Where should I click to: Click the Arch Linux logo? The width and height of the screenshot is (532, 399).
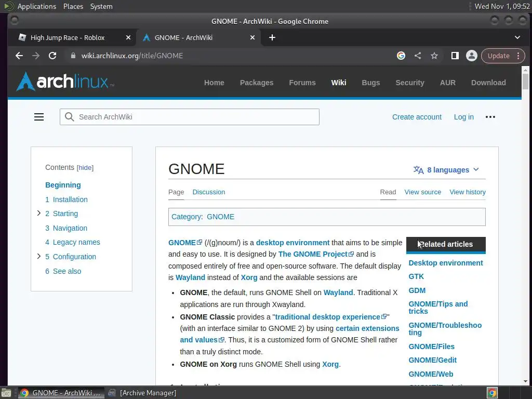(65, 82)
